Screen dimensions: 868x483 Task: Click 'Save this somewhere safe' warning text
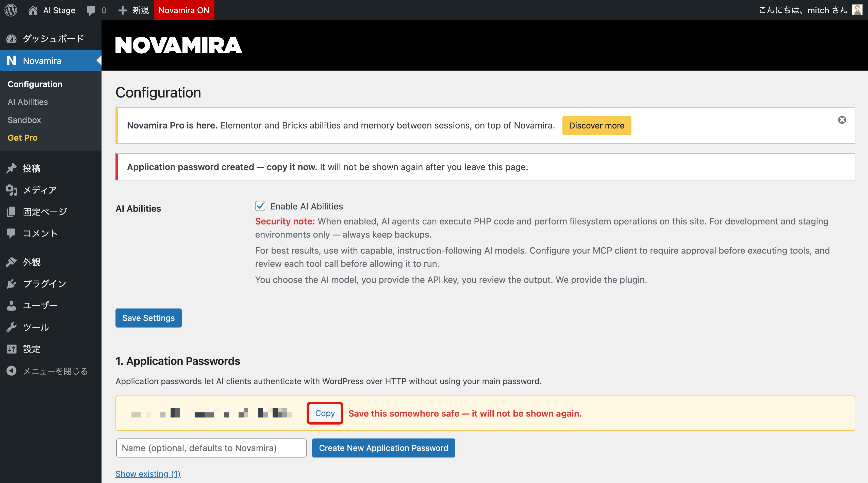465,413
